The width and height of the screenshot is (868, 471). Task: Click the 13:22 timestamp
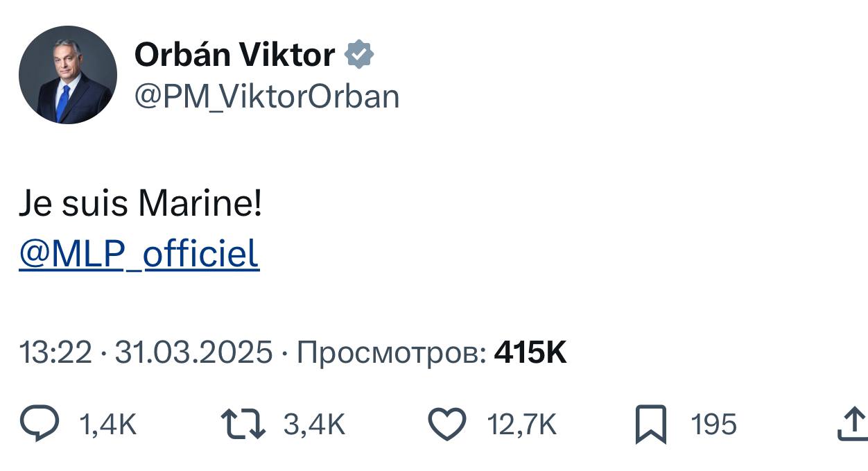(x=55, y=353)
